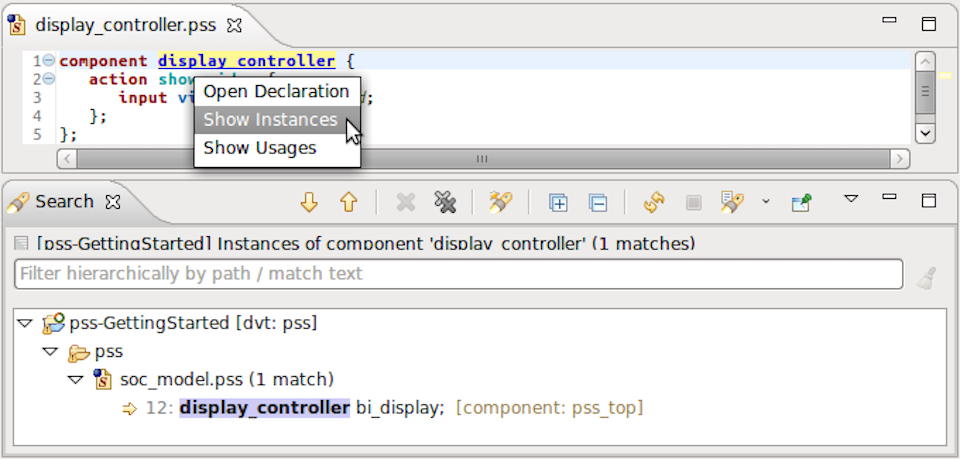This screenshot has height=459, width=960.
Task: Click line number 4 in gutter
Action: tap(37, 116)
